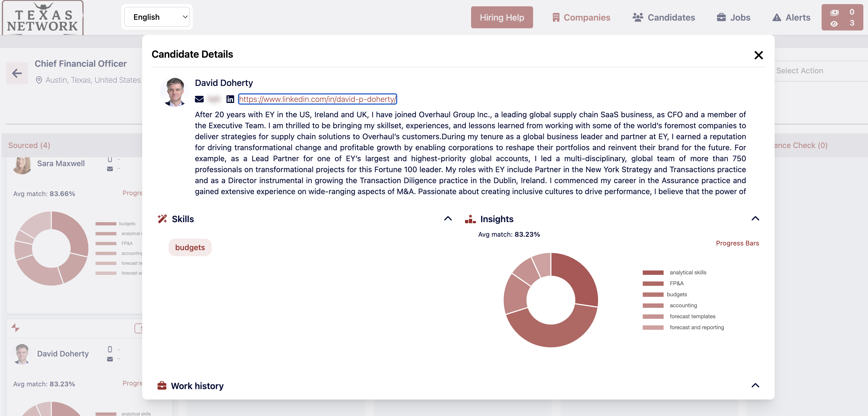Click the location pin icon beside Austin, Texas
Image resolution: width=868 pixels, height=416 pixels.
pyautogui.click(x=39, y=80)
